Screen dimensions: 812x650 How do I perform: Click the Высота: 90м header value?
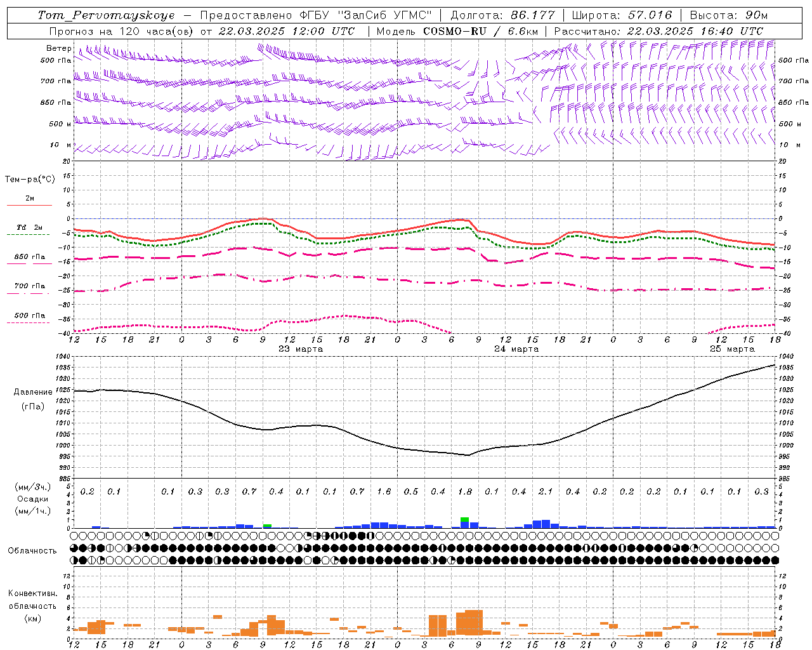(729, 15)
